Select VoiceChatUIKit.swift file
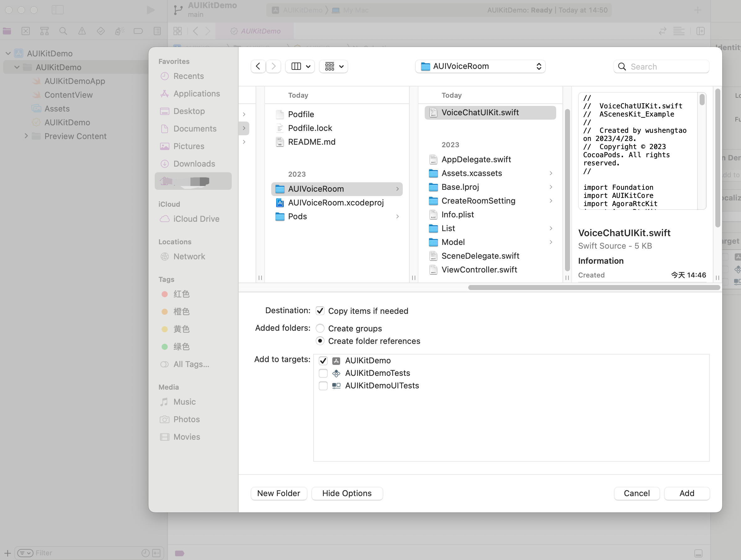The image size is (741, 560). pos(490,112)
